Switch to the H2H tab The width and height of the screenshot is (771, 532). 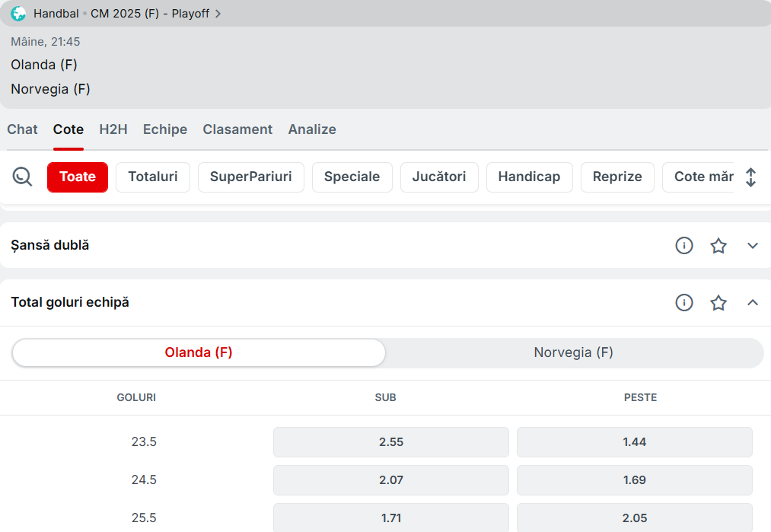pos(113,129)
